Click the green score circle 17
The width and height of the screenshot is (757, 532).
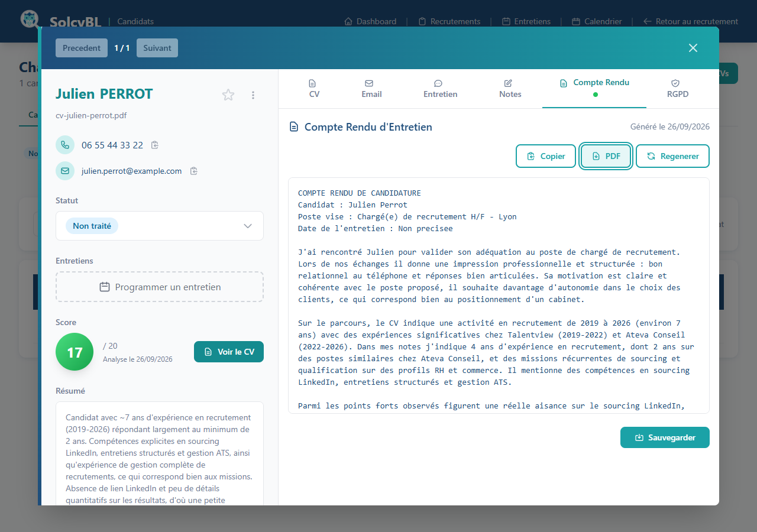(75, 352)
